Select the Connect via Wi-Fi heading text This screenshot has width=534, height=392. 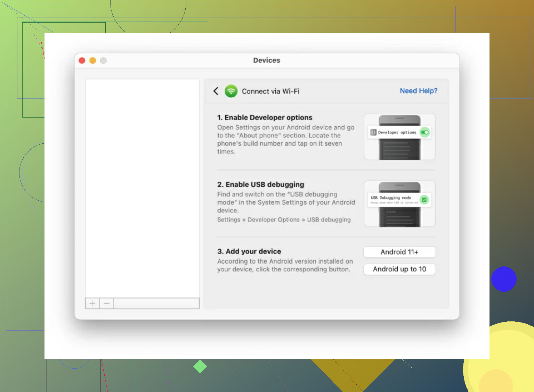click(x=270, y=91)
